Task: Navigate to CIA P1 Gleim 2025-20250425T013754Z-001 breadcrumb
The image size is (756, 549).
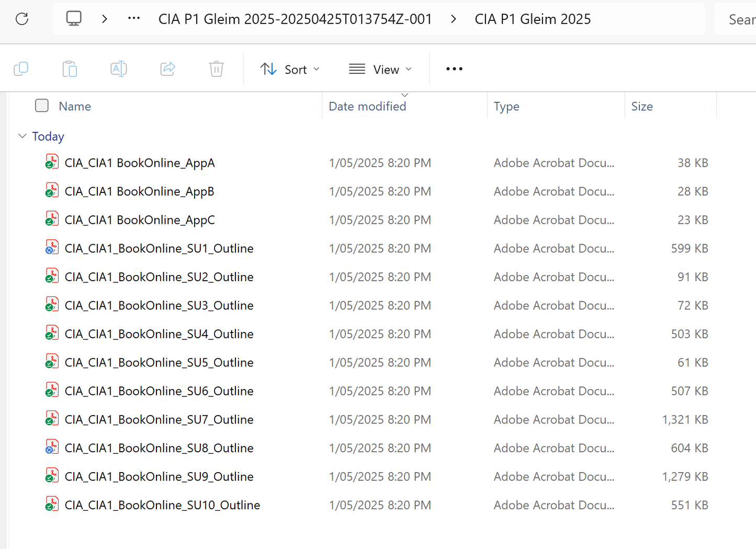Action: click(295, 19)
